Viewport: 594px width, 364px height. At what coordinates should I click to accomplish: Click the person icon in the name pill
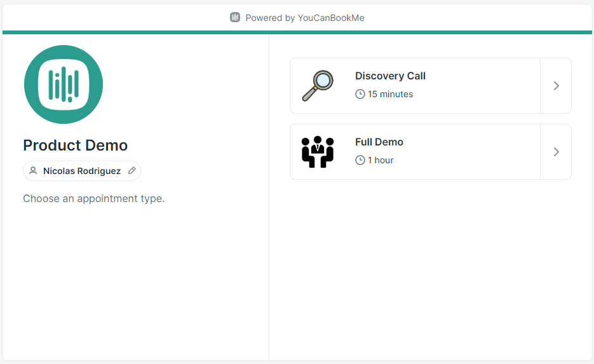coord(33,170)
